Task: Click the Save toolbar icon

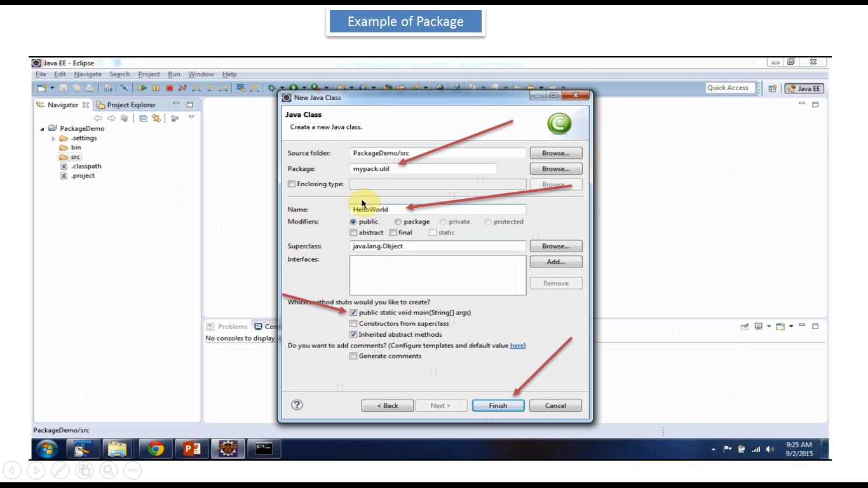Action: (x=63, y=88)
